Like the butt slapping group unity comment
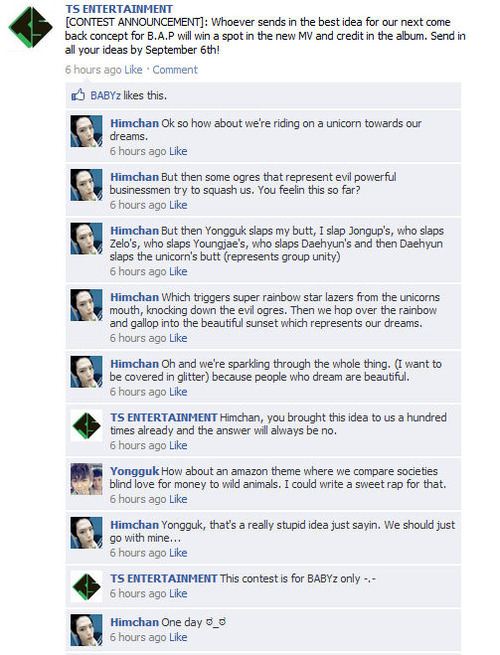Viewport: 500px width, 655px height. coord(178,272)
